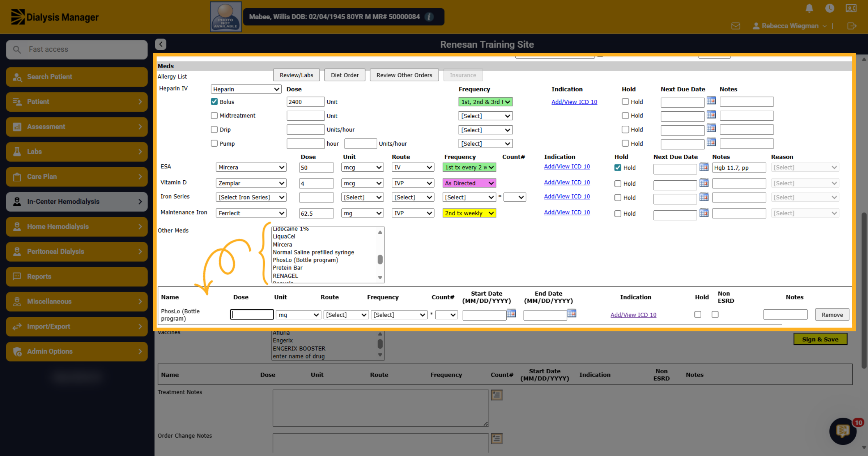Open the chat support bubble
The width and height of the screenshot is (868, 456).
click(x=843, y=431)
